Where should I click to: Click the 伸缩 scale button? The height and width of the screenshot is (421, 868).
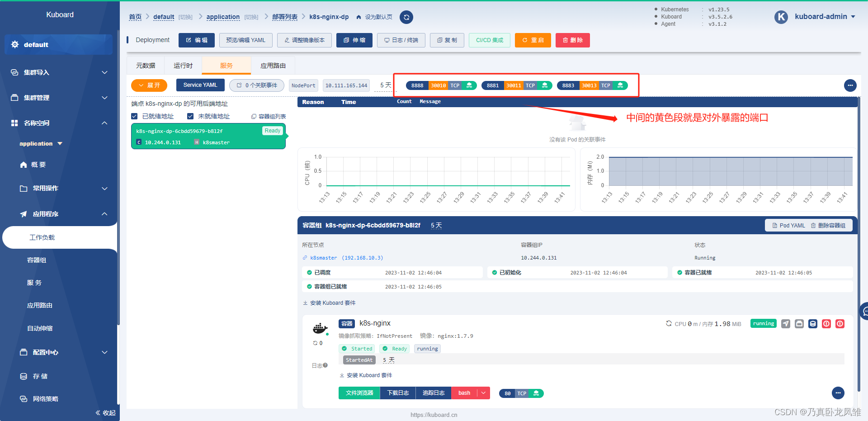tap(354, 40)
